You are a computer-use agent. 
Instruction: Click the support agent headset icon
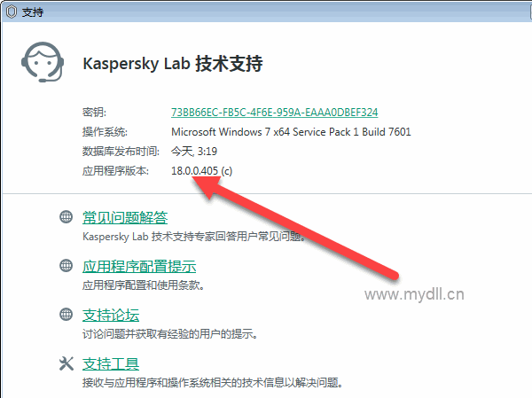[x=43, y=62]
